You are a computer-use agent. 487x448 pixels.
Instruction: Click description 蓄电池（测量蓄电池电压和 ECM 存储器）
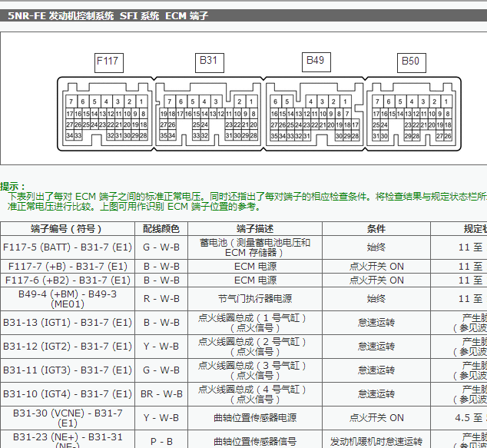[255, 247]
